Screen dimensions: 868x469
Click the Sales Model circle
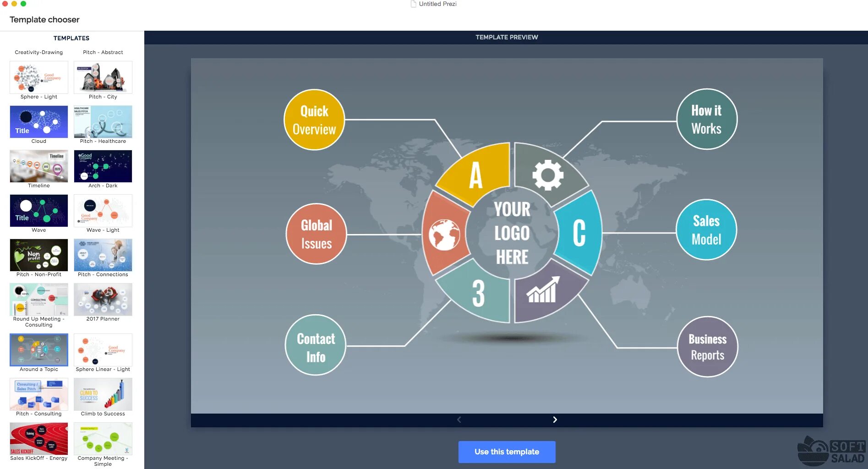pyautogui.click(x=706, y=229)
